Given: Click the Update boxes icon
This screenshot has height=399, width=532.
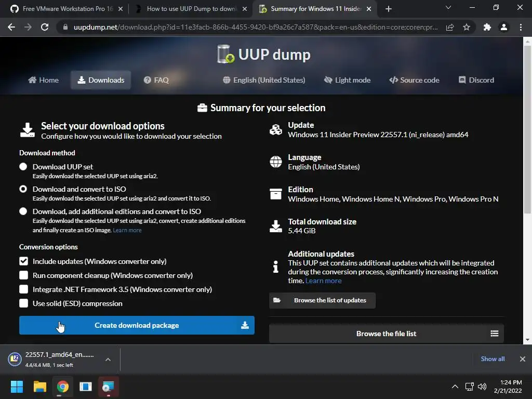Looking at the screenshot, I should (275, 129).
